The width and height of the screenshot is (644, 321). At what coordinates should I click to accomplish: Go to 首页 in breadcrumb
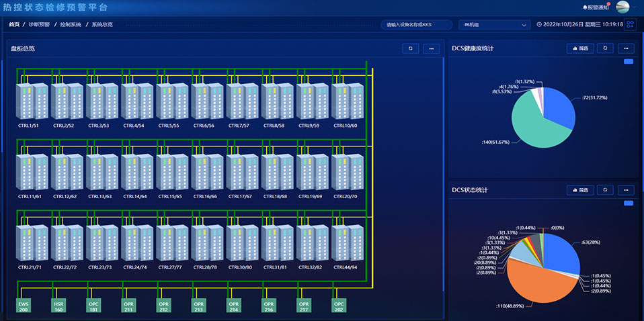(x=14, y=25)
